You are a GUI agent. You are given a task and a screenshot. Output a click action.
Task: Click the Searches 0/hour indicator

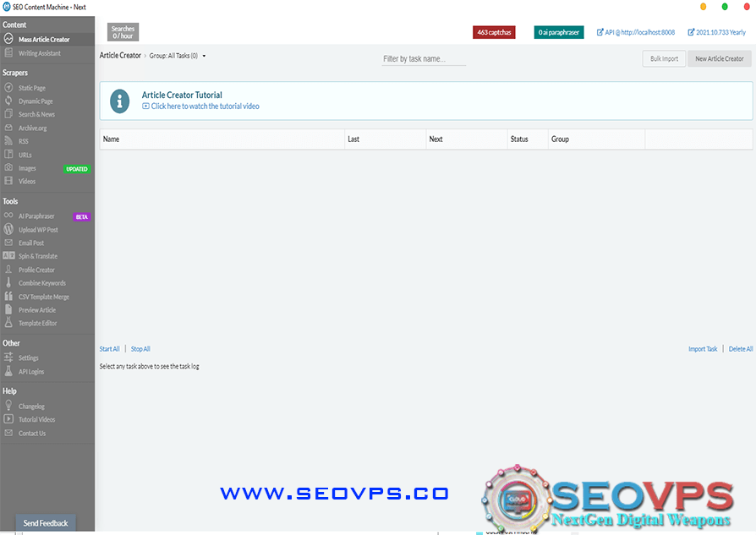[x=123, y=32]
